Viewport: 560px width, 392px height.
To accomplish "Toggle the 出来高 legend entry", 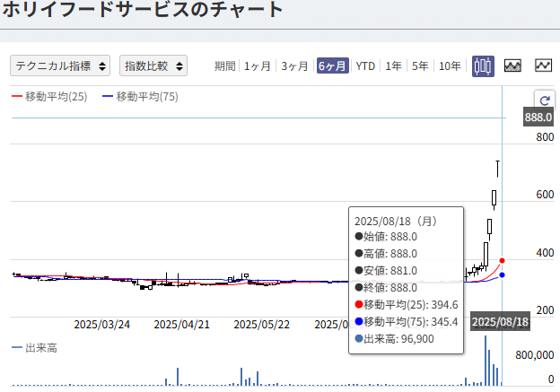I will [34, 348].
